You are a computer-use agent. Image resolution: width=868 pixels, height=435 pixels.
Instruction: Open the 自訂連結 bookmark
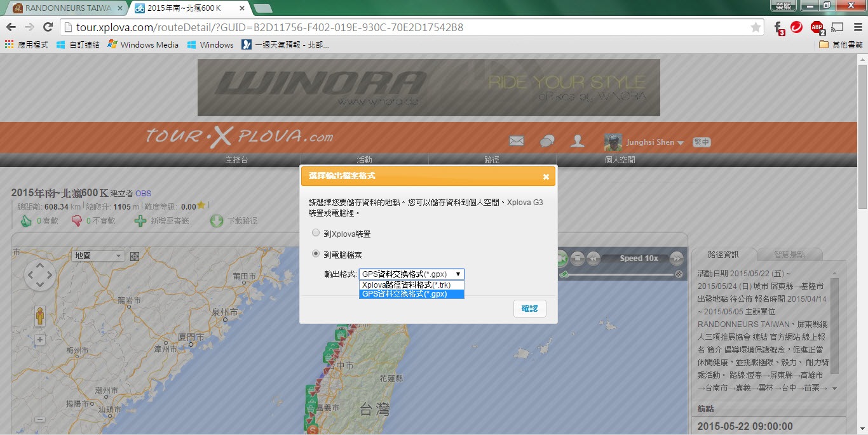click(x=78, y=44)
